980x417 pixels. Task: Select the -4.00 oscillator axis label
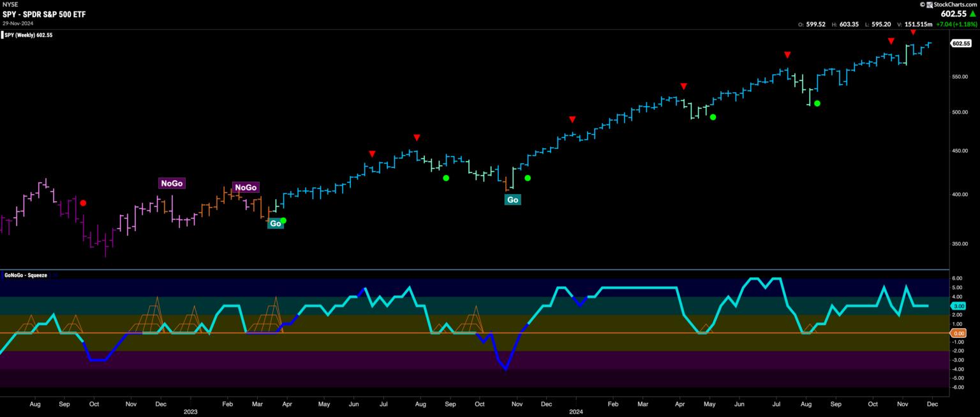958,369
